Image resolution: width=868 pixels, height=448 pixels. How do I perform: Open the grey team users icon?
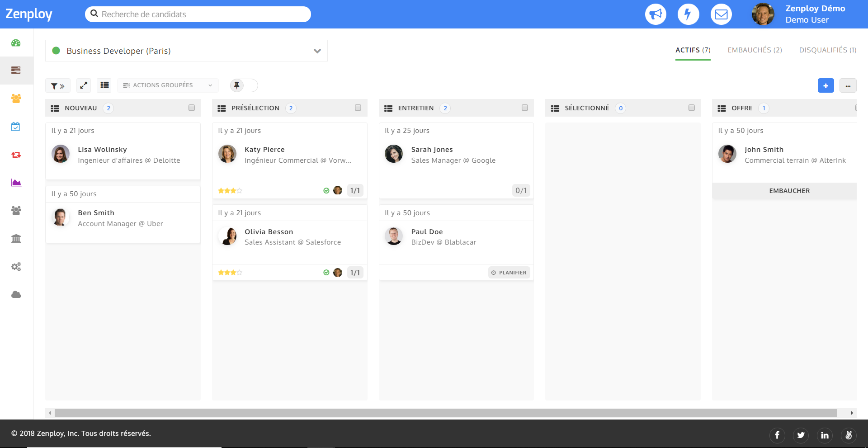pyautogui.click(x=16, y=211)
